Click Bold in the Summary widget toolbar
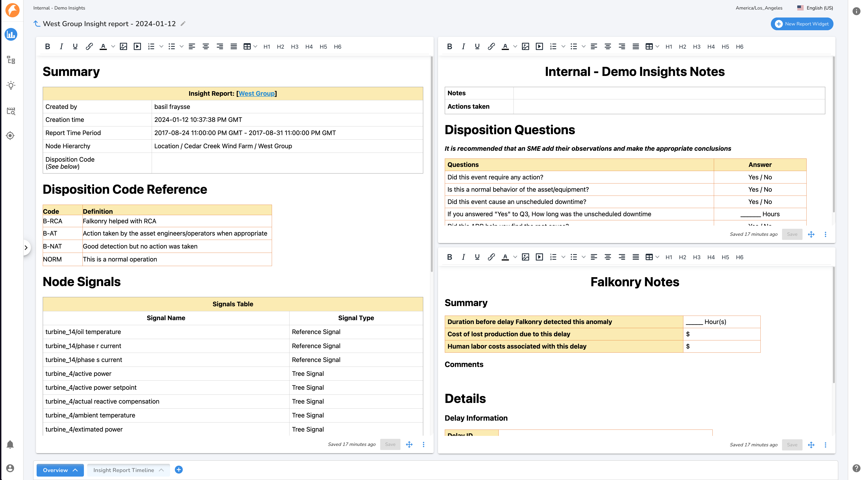Image resolution: width=868 pixels, height=480 pixels. point(48,46)
